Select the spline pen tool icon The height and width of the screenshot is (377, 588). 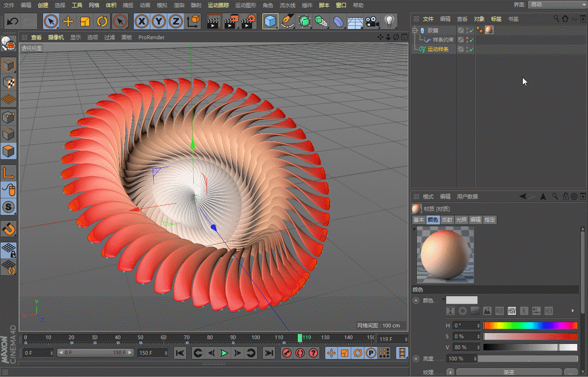(x=286, y=21)
